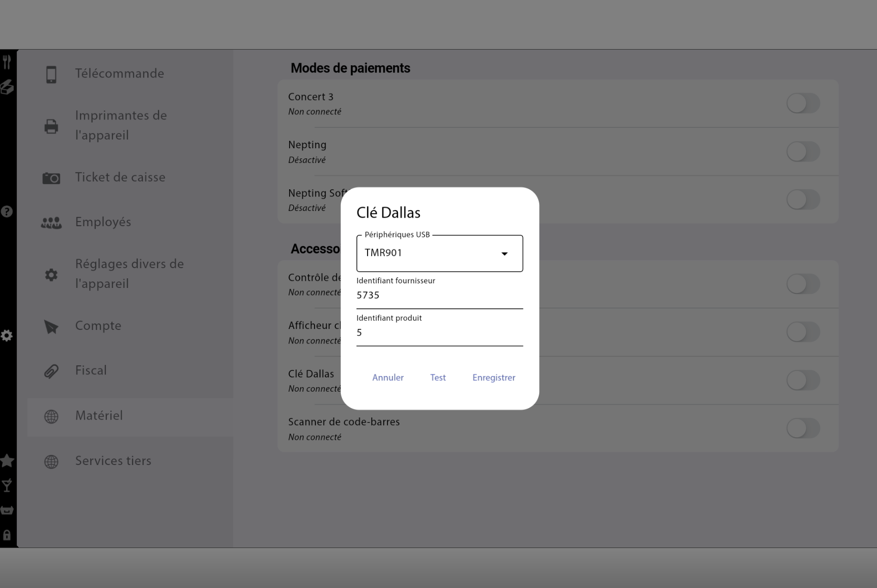Click Annuler to cancel the dialog

click(x=388, y=377)
